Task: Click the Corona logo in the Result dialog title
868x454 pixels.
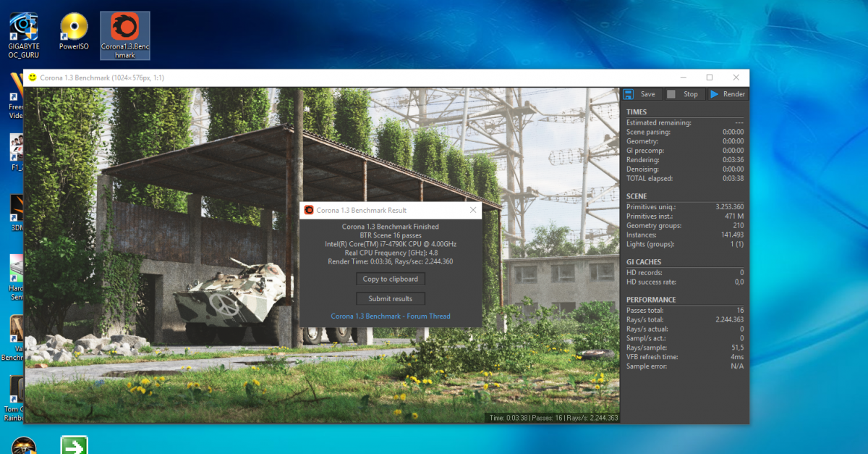Action: pyautogui.click(x=309, y=210)
